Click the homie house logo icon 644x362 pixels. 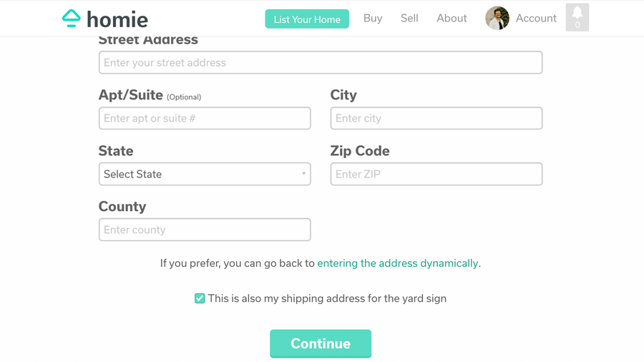point(71,19)
